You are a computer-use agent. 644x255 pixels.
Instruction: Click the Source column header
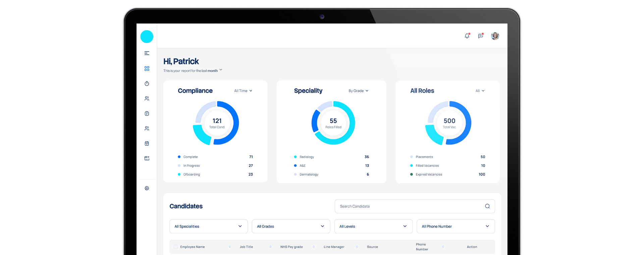372,247
